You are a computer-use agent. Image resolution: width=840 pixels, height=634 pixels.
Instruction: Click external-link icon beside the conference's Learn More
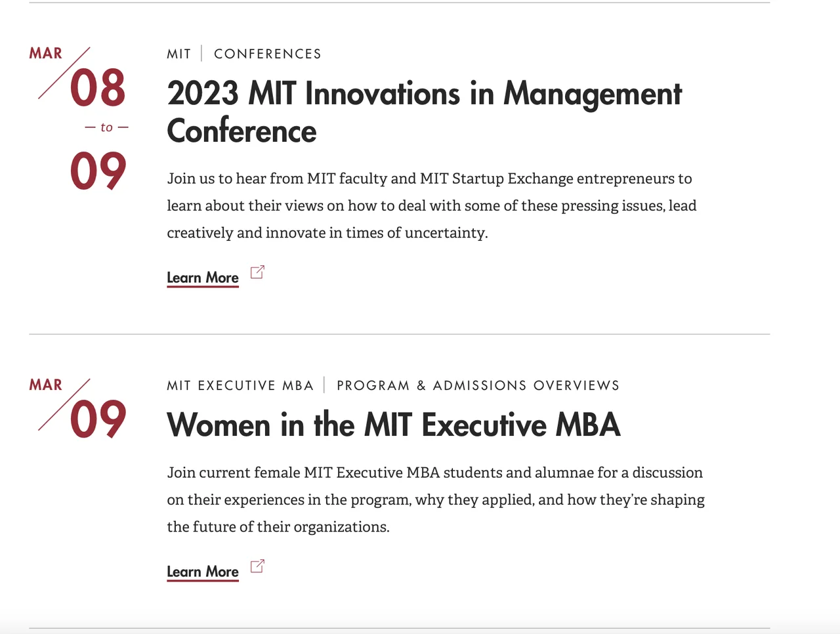coord(257,272)
